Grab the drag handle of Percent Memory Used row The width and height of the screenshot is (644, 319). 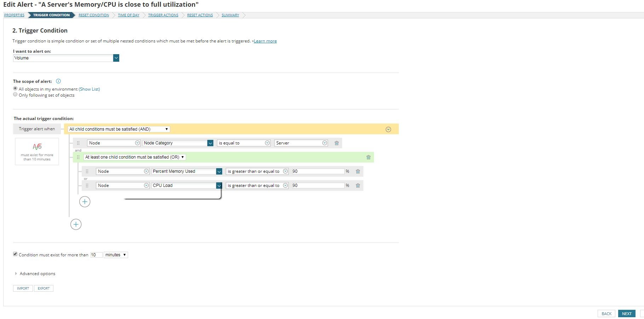tap(87, 171)
